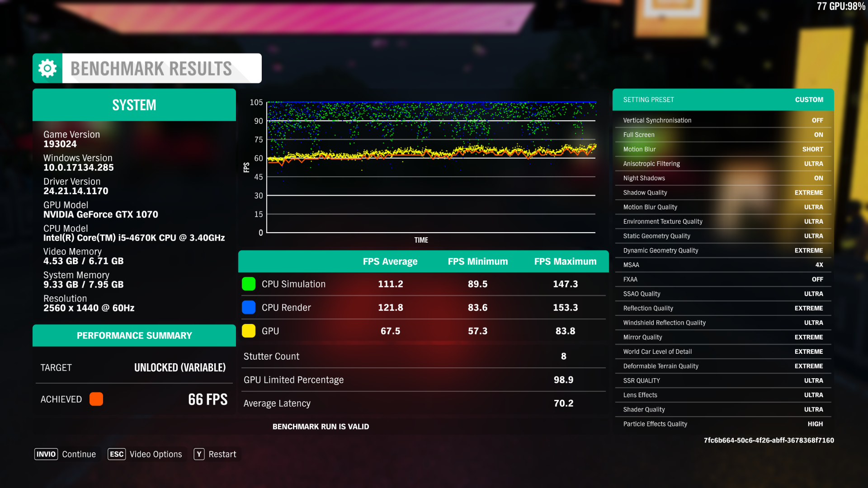Click the yellow GPU legend square
The width and height of the screenshot is (868, 488).
click(249, 331)
